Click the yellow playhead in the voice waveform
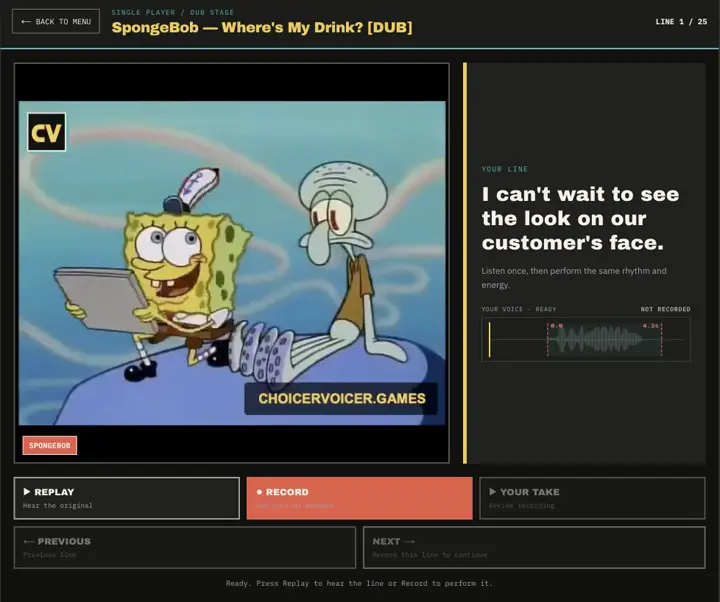The height and width of the screenshot is (602, 720). (489, 339)
